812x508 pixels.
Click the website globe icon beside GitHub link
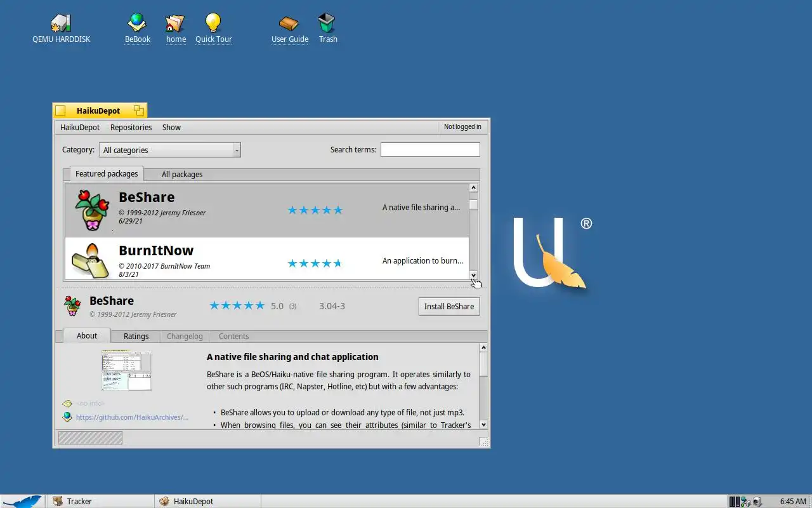pos(67,417)
